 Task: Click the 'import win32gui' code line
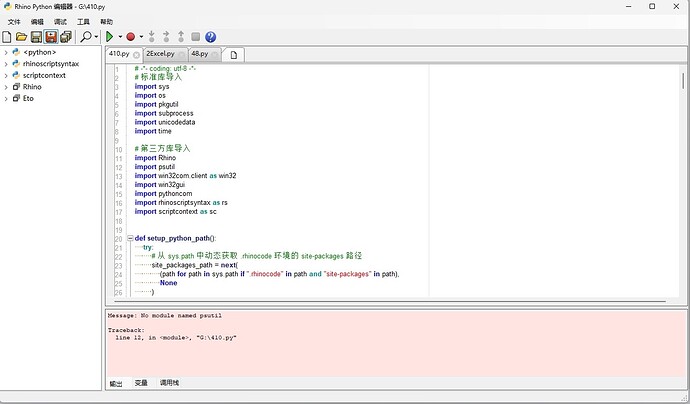pos(160,185)
